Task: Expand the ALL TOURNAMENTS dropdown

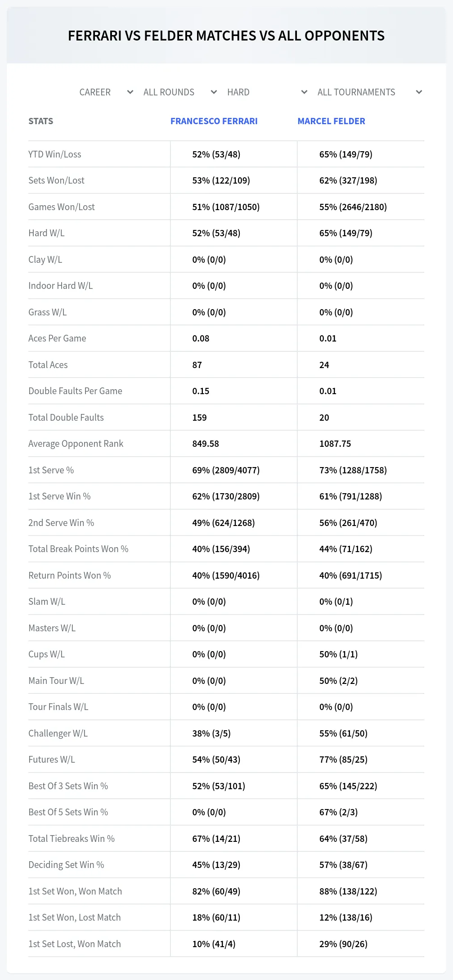Action: (370, 92)
